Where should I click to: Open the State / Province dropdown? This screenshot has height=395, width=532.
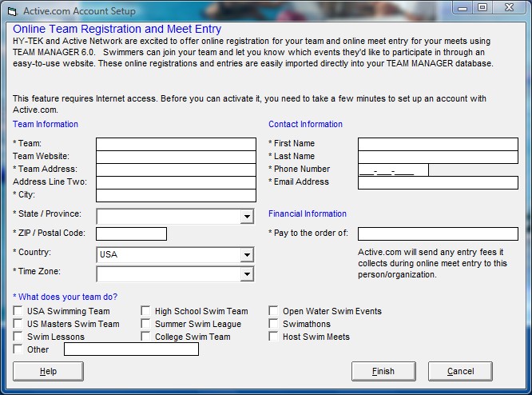click(247, 217)
